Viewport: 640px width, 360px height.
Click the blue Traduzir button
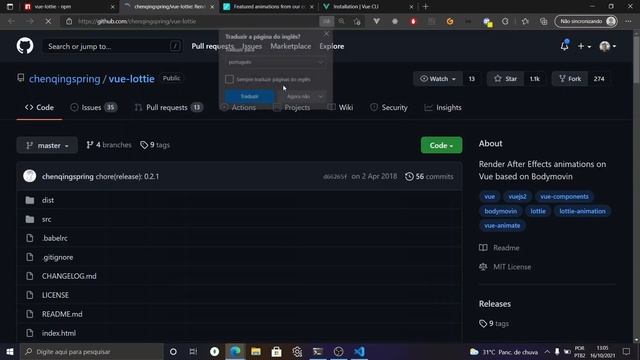pos(249,96)
